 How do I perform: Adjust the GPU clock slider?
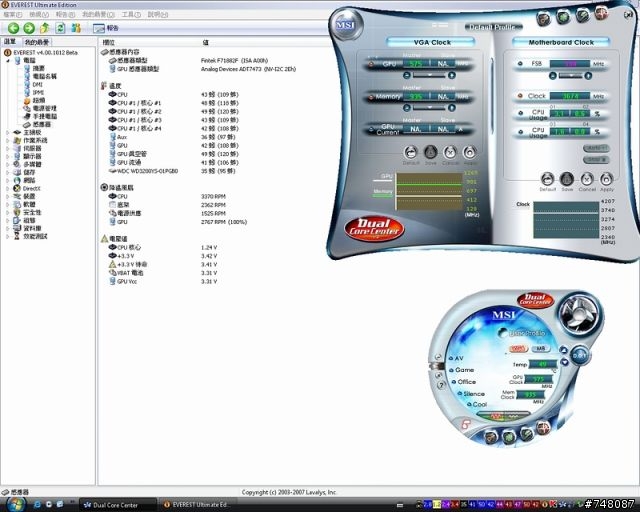point(429,76)
